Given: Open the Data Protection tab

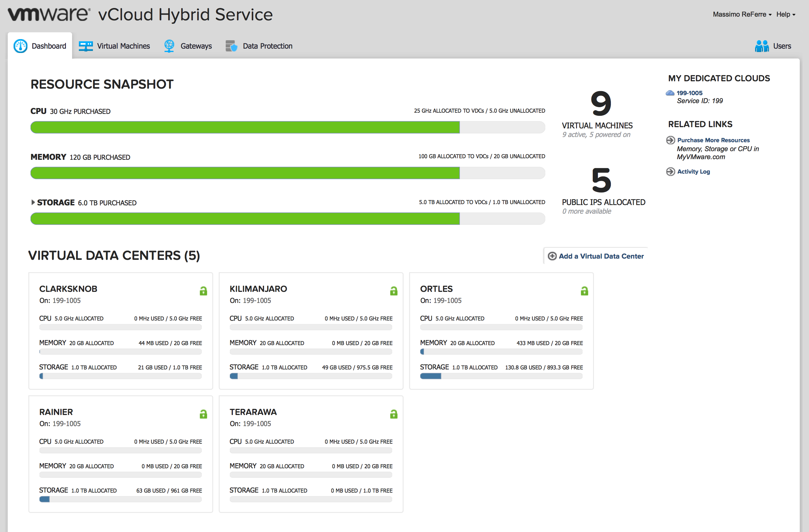Looking at the screenshot, I should [259, 46].
